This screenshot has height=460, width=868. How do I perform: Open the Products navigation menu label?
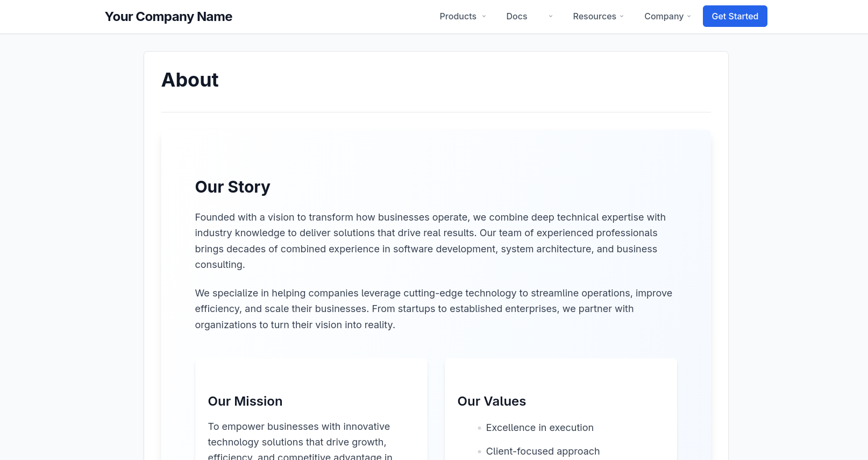pyautogui.click(x=458, y=16)
